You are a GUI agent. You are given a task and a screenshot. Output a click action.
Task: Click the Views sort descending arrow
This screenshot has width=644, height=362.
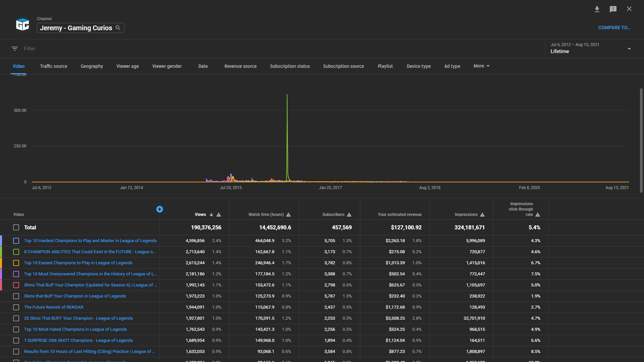tap(211, 215)
